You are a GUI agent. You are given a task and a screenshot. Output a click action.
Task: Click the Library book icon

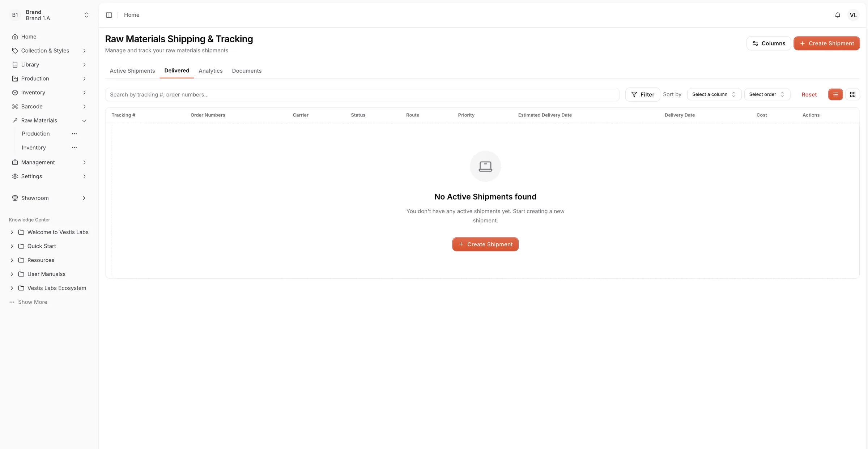tap(15, 65)
